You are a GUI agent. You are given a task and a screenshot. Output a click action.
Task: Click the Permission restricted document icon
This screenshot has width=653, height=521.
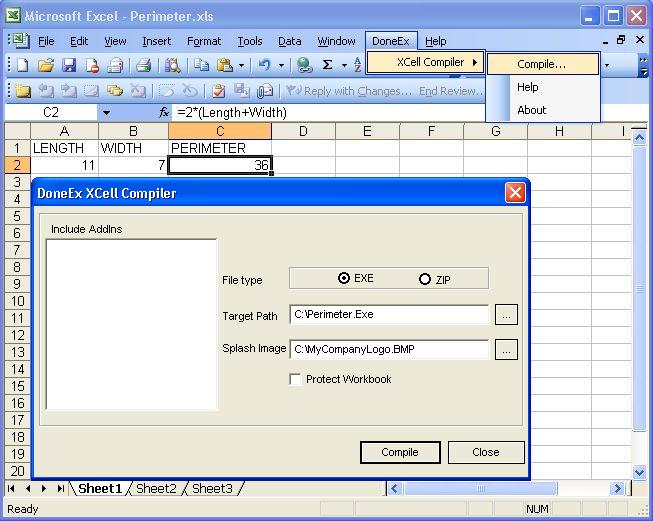92,65
